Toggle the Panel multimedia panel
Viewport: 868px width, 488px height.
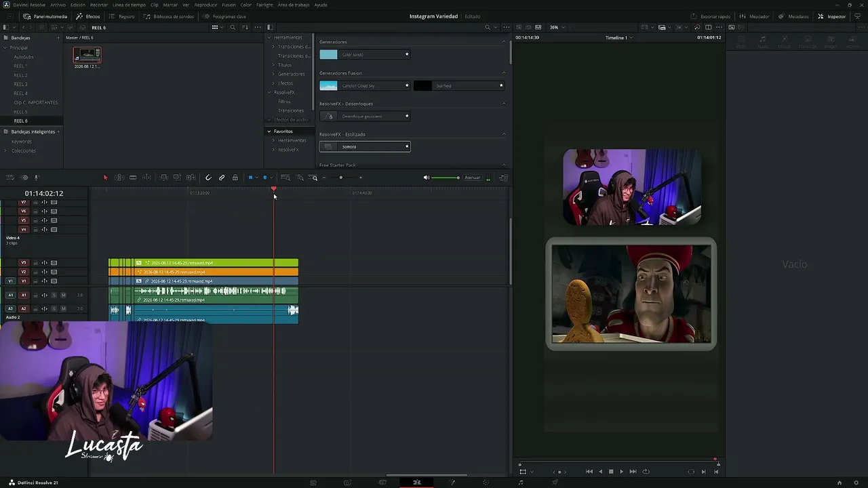(x=45, y=16)
